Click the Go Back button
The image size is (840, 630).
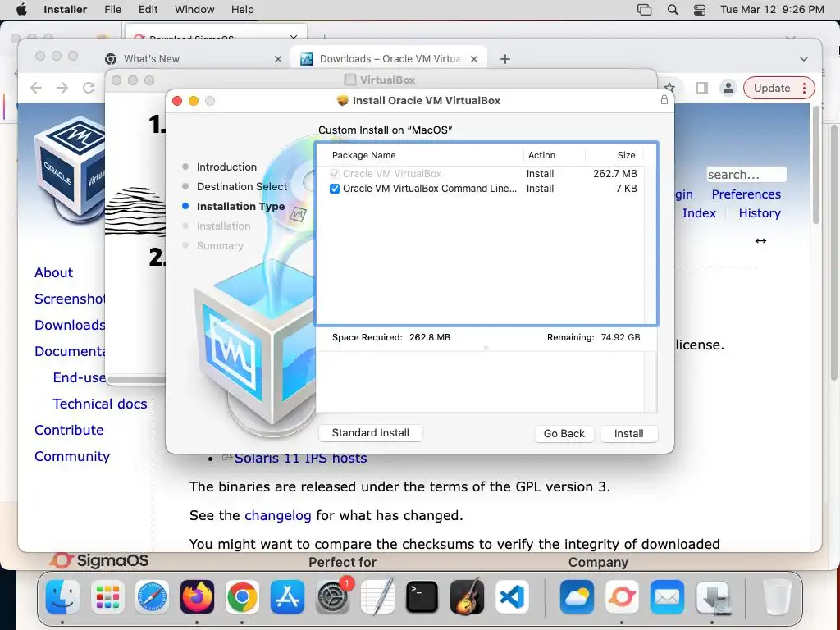click(564, 433)
